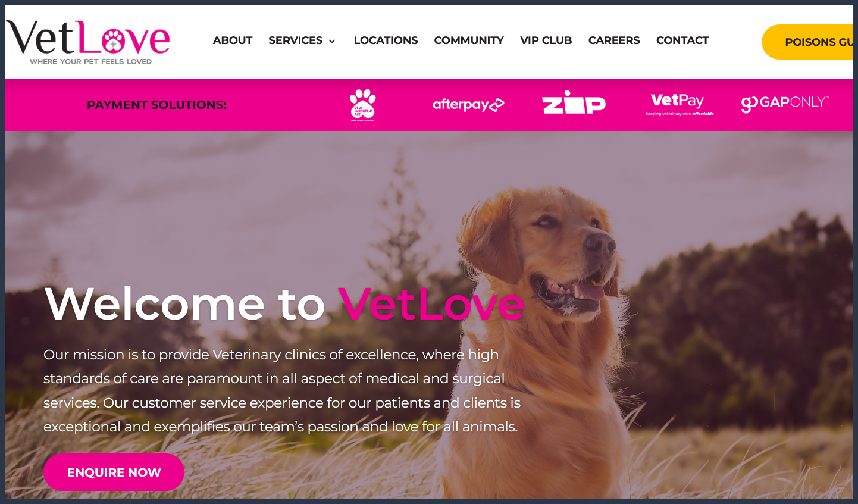The width and height of the screenshot is (858, 504).
Task: Open the Locations page
Action: 386,40
